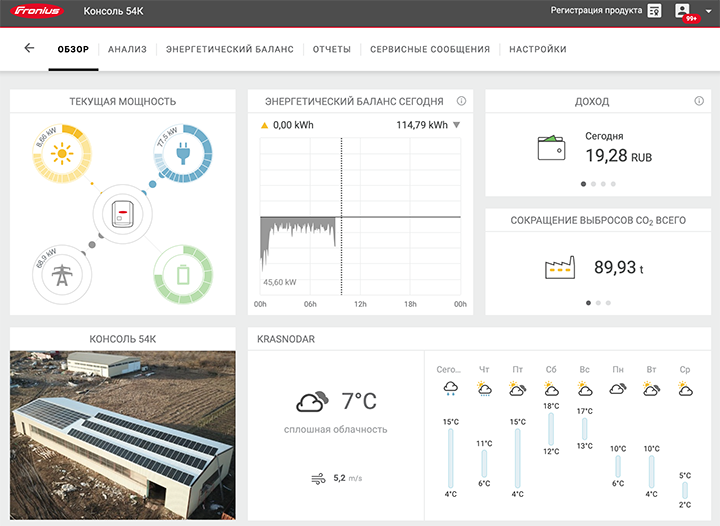Click the Ср forecast weather icon

(685, 388)
